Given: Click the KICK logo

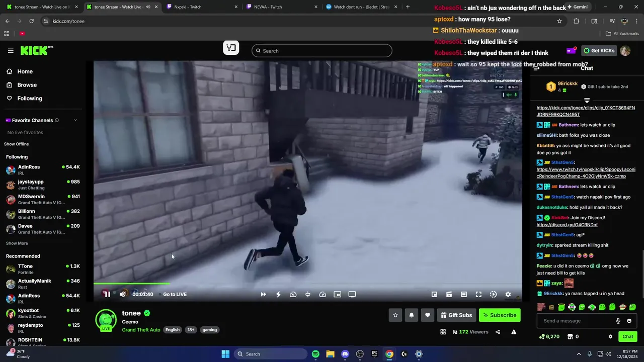Looking at the screenshot, I should [37, 50].
